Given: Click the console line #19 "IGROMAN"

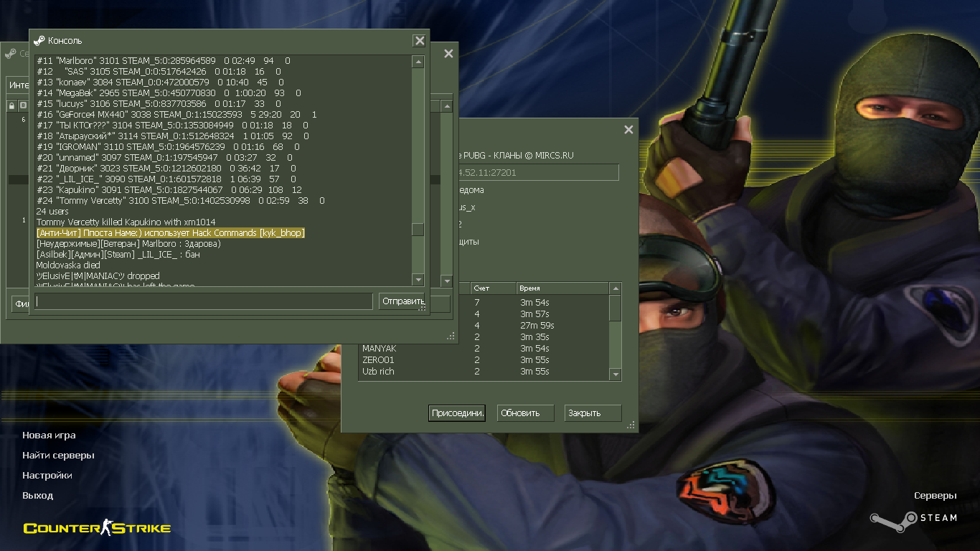Looking at the screenshot, I should point(169,147).
